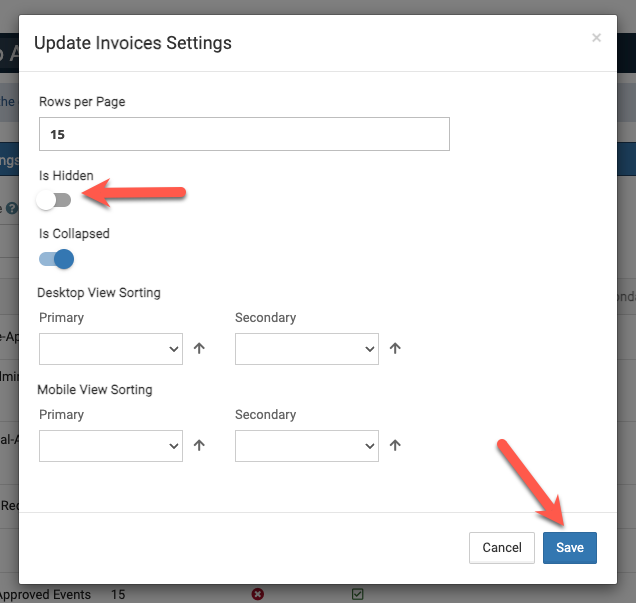636x603 pixels.
Task: Click the Rows per Page input field
Action: [244, 134]
